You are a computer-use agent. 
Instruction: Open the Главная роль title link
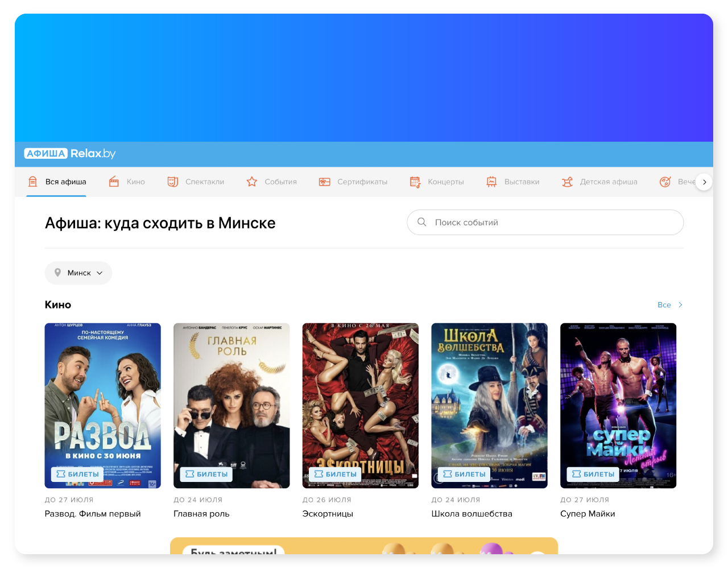pyautogui.click(x=201, y=514)
